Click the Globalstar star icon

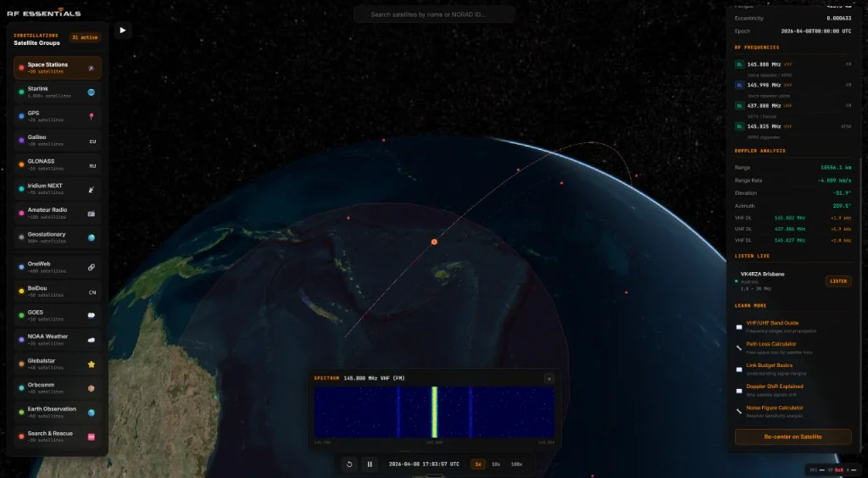tap(92, 364)
